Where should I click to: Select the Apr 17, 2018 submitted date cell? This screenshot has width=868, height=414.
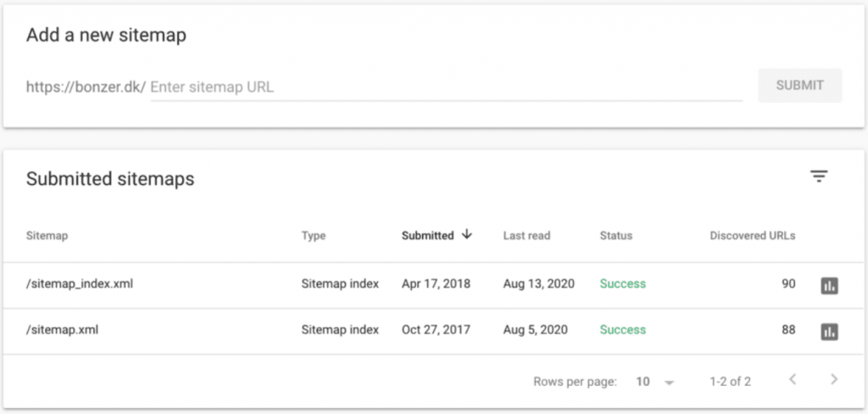[x=436, y=284]
